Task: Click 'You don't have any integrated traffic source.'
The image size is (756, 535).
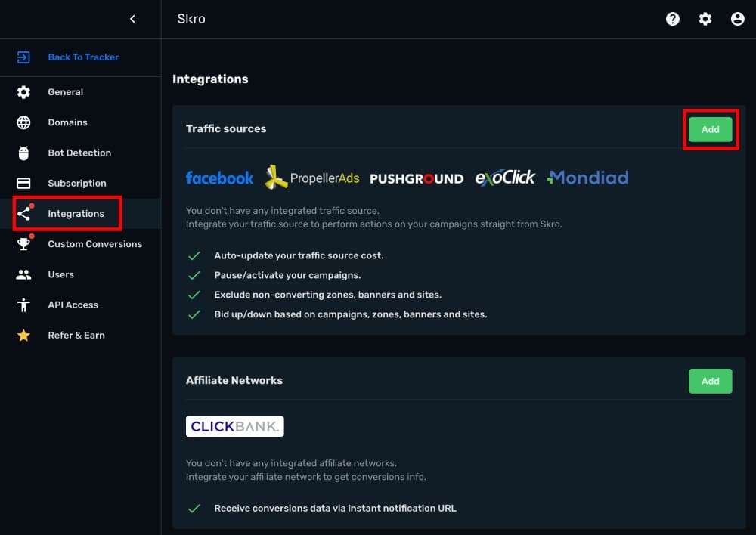Action: [283, 211]
